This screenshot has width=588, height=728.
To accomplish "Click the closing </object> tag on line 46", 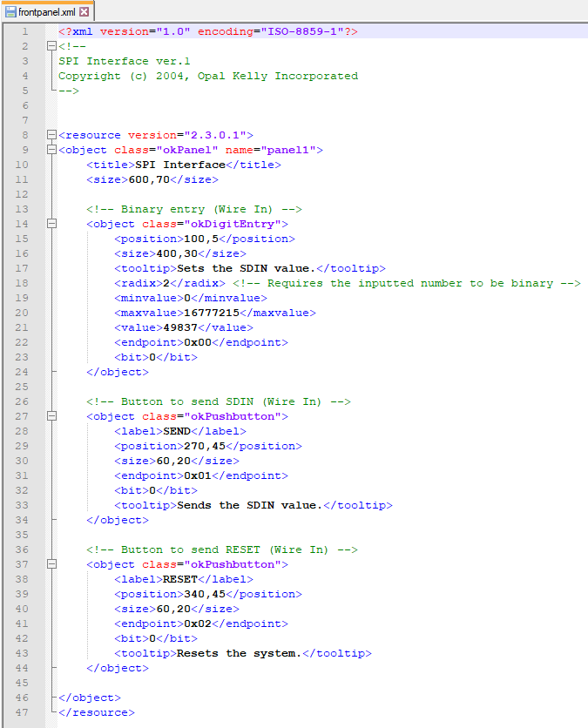I will 90,698.
